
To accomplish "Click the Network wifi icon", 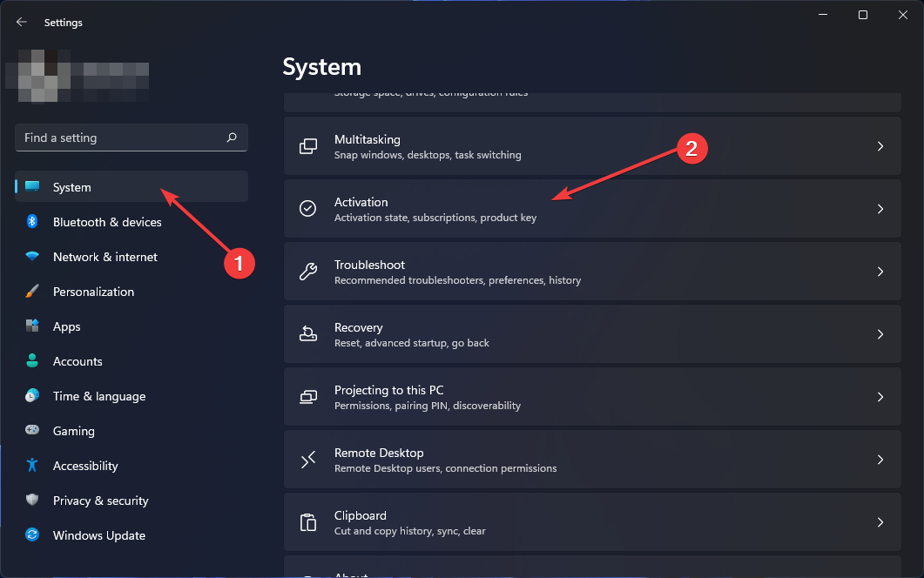I will click(x=32, y=256).
